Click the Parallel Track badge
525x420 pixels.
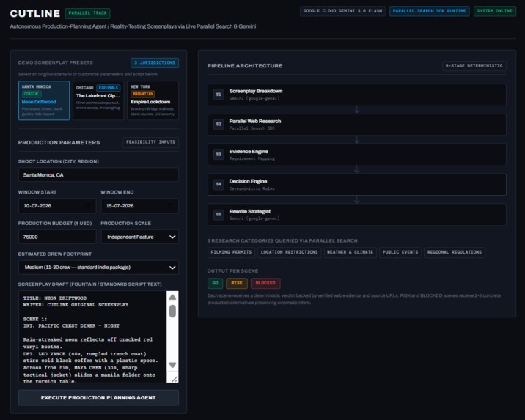click(x=88, y=13)
